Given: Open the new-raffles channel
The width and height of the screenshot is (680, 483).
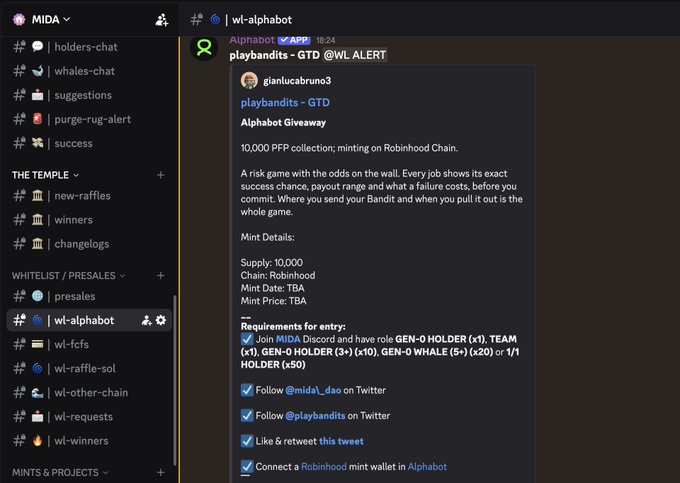Looking at the screenshot, I should [89, 196].
